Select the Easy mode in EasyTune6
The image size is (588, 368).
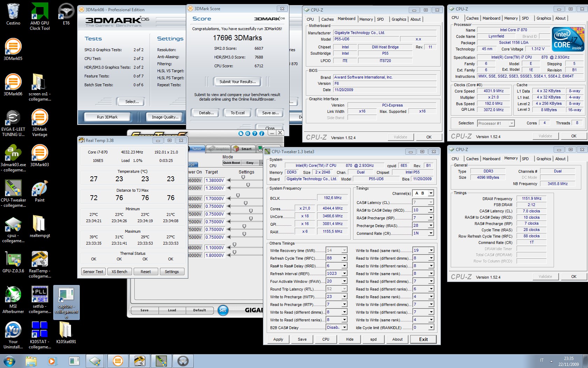(x=250, y=163)
